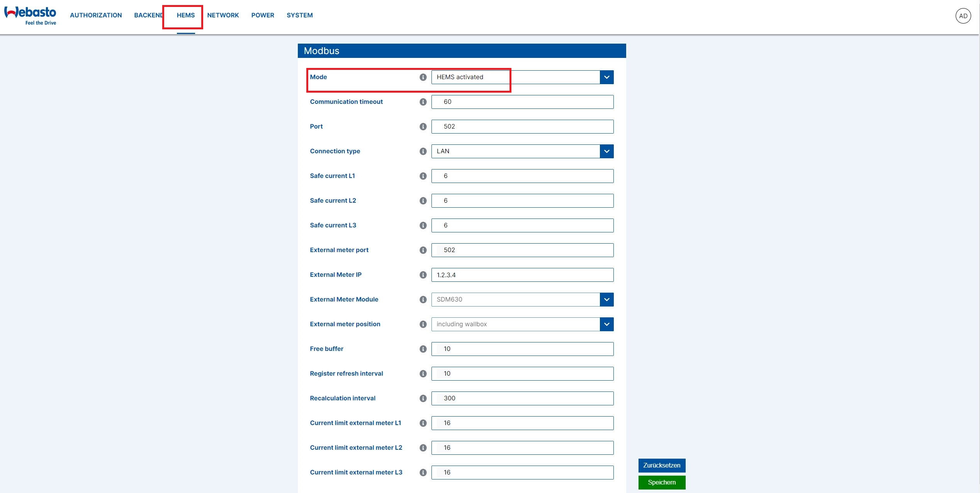Open the AUTHORIZATION tab
The height and width of the screenshot is (493, 980).
click(x=96, y=15)
